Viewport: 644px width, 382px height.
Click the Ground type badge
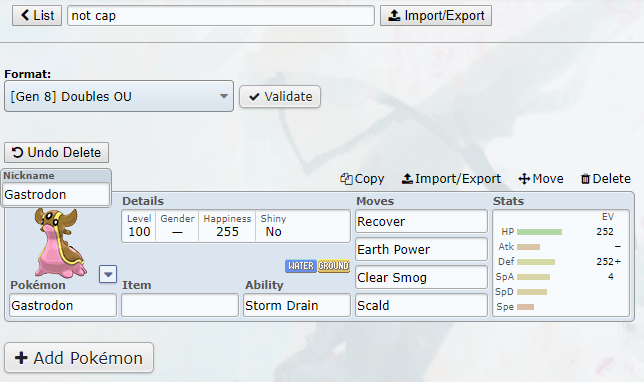click(334, 266)
